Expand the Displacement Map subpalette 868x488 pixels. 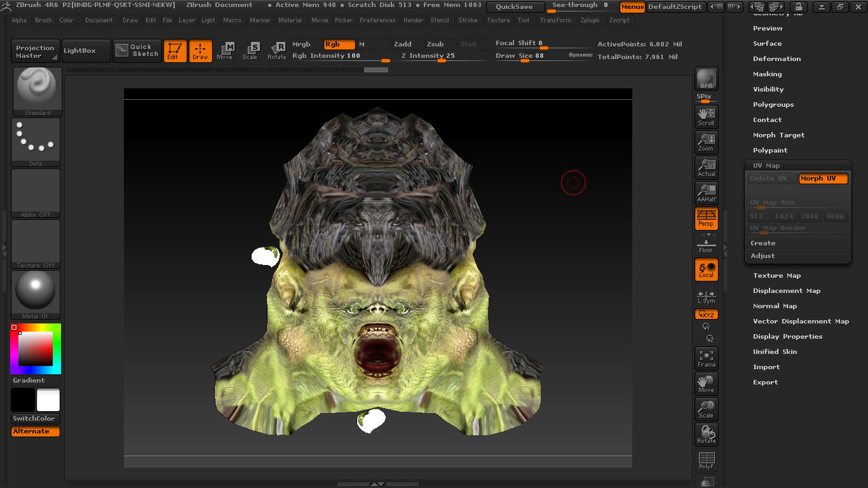[x=787, y=290]
